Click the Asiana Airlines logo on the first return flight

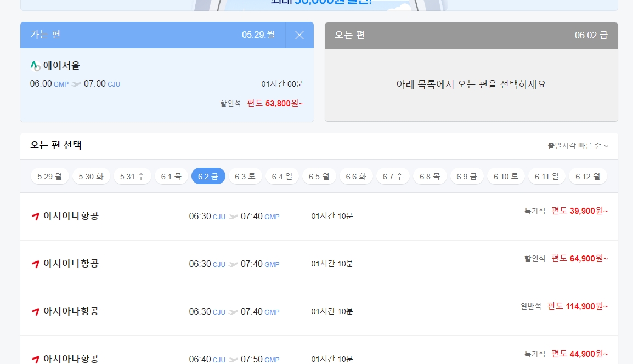[35, 216]
